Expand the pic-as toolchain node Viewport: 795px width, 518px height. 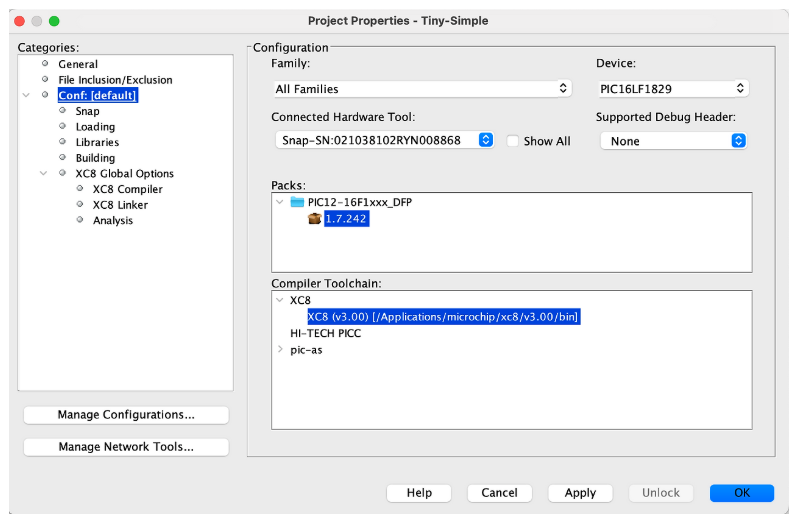[279, 350]
